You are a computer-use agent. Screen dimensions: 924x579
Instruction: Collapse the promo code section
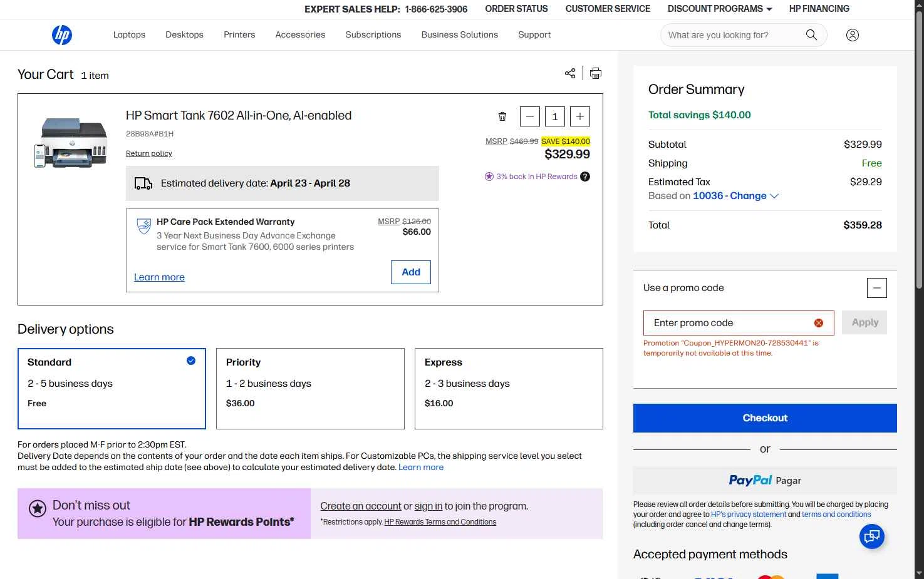click(877, 288)
